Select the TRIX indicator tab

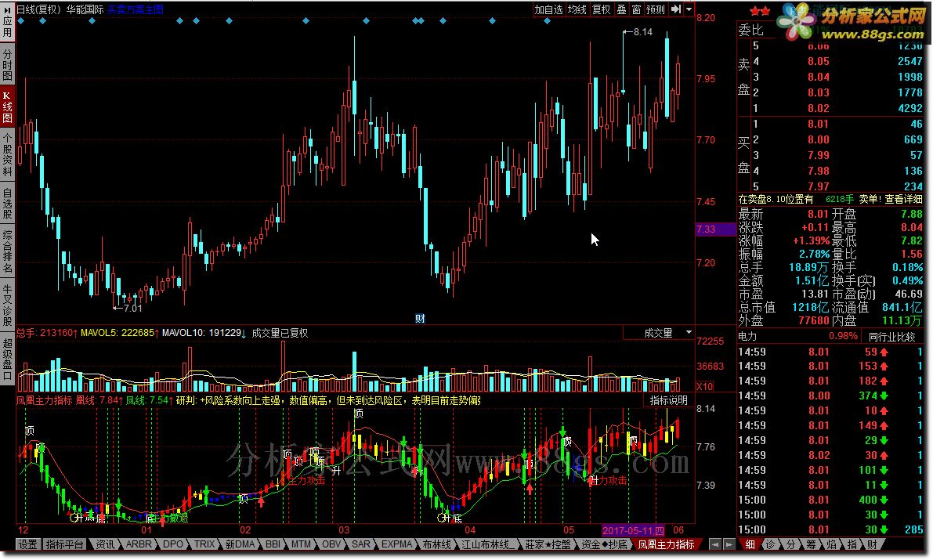pos(204,544)
